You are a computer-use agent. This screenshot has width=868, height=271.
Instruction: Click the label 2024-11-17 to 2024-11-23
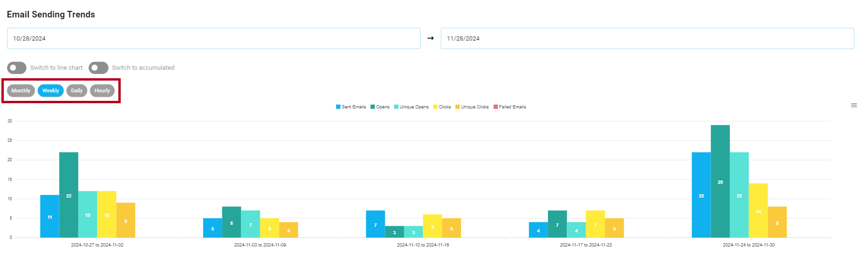point(586,245)
